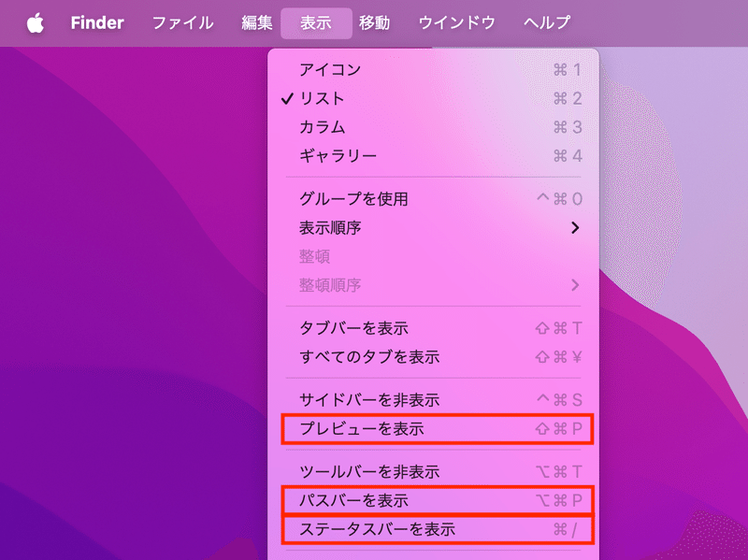Hide toolbar via ツールバーを非表示

coord(433,472)
